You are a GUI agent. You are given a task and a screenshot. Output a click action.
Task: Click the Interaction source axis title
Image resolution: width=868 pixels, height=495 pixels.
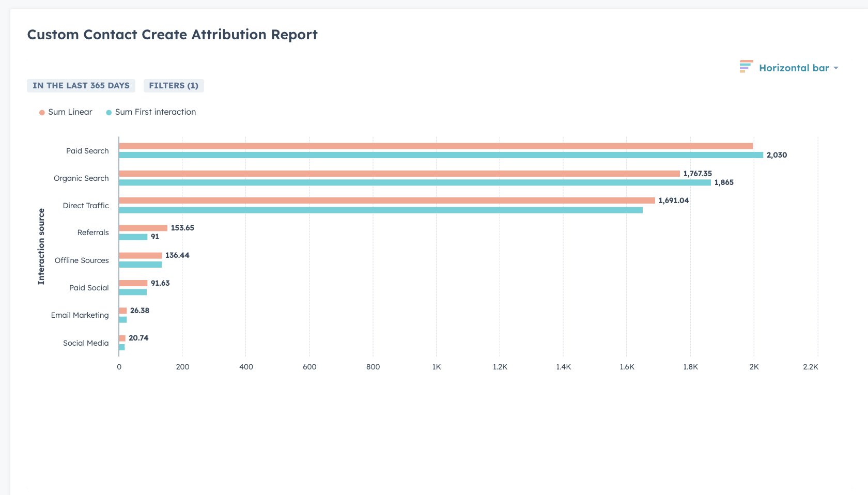(41, 246)
